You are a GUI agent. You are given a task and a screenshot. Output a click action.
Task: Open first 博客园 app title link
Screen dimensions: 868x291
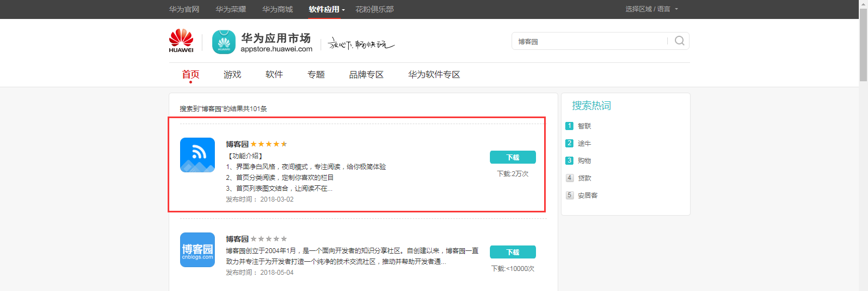(x=237, y=144)
